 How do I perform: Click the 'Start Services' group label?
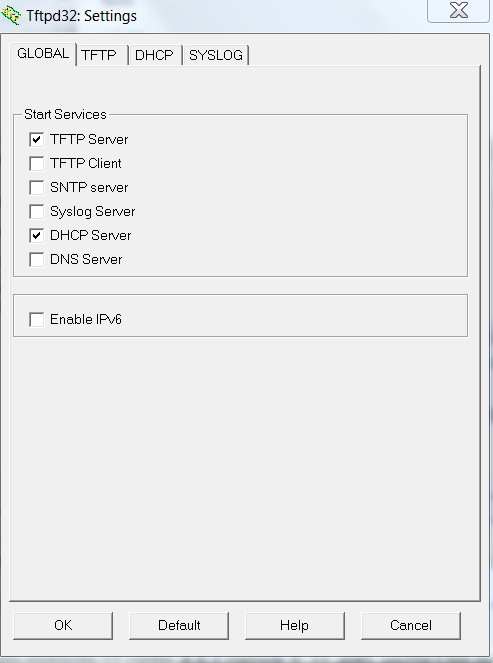[x=65, y=114]
